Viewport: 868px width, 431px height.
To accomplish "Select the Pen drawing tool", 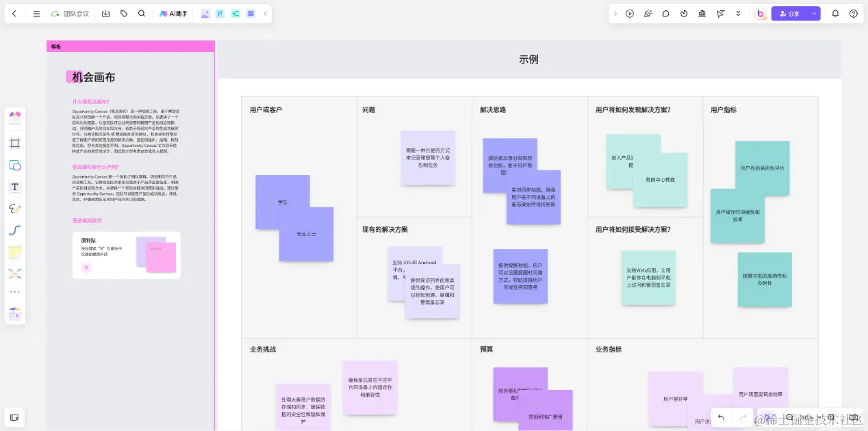I will (x=15, y=209).
